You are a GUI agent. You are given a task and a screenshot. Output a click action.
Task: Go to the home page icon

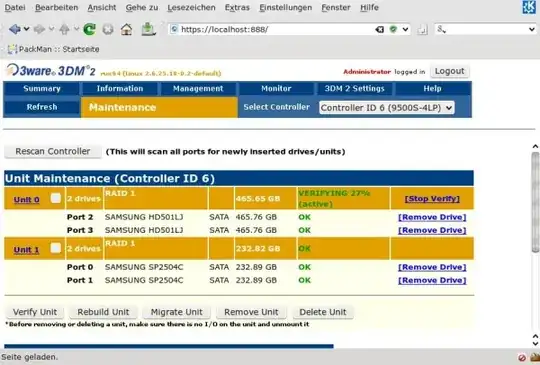point(126,29)
